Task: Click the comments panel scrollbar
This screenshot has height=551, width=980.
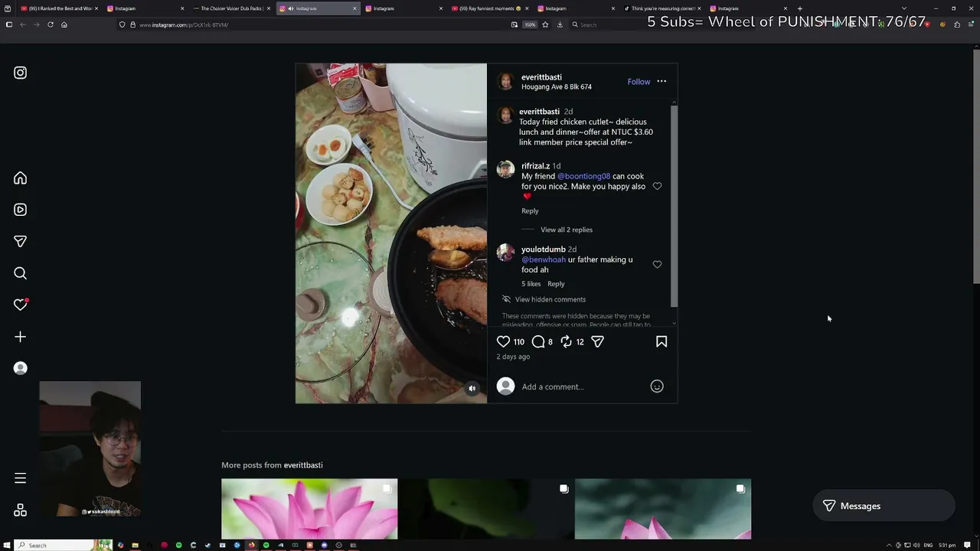Action: pos(674,205)
